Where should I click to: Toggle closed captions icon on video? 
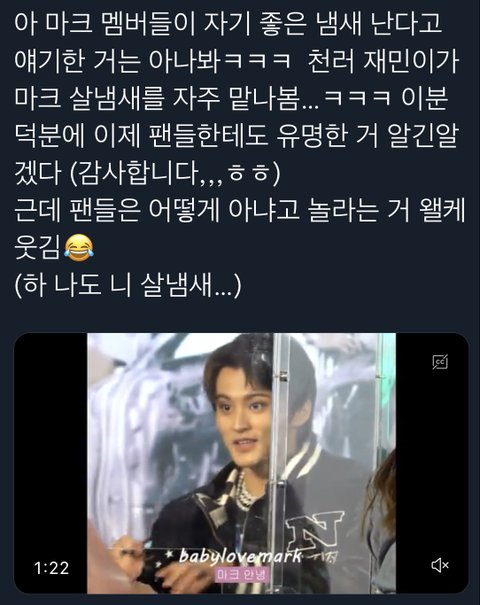[x=440, y=362]
